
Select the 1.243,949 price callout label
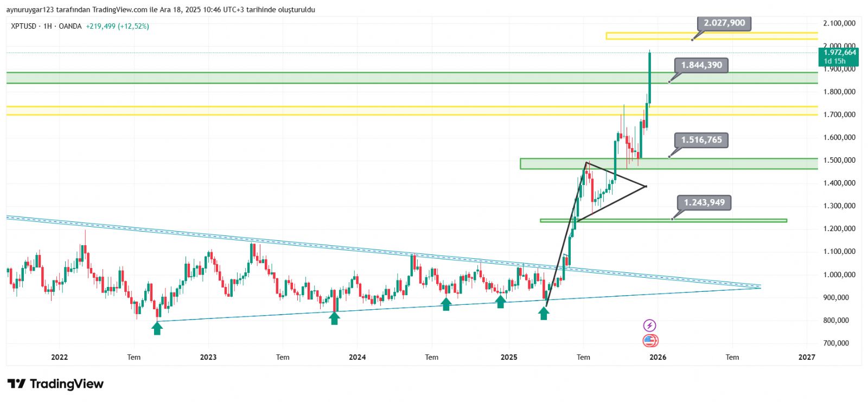click(x=704, y=203)
